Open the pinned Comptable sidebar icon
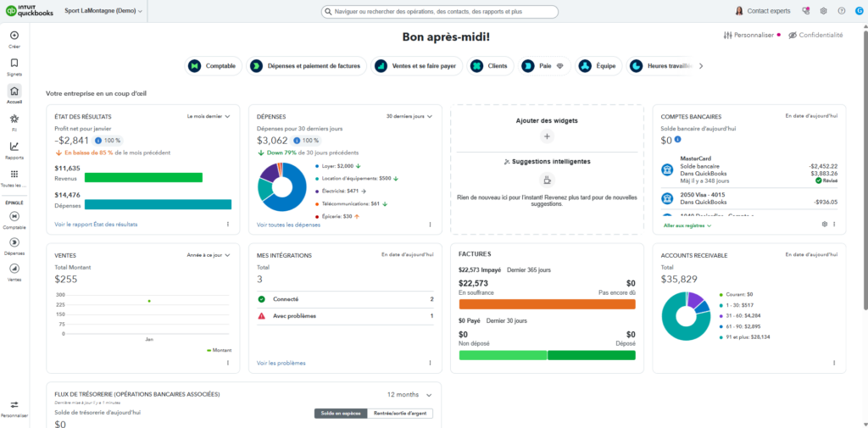868x428 pixels. (14, 217)
